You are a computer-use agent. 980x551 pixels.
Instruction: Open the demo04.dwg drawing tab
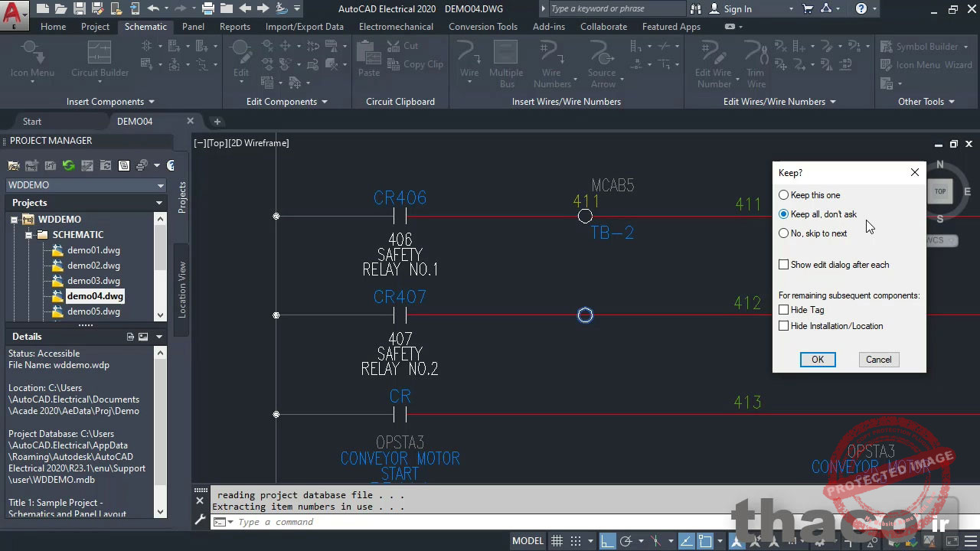135,120
